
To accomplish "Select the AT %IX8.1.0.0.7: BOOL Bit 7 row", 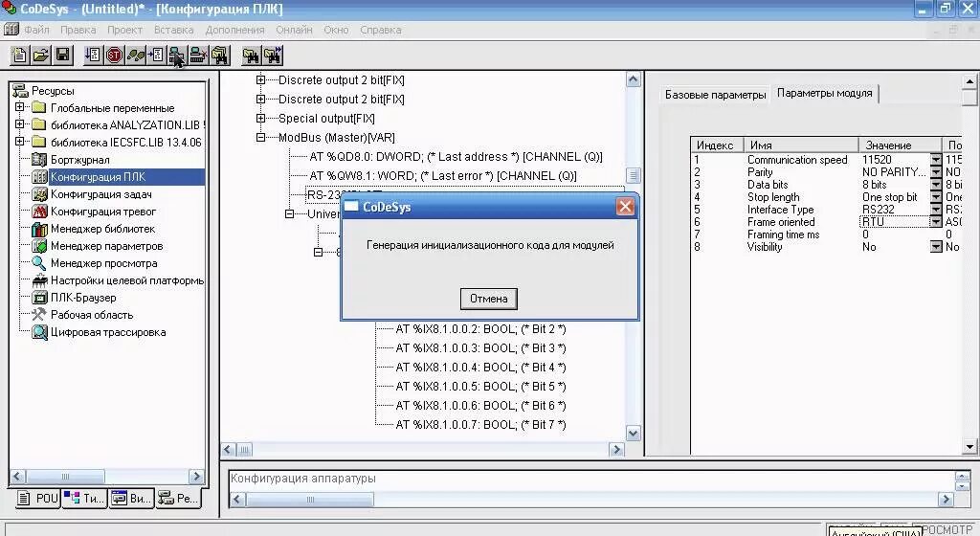I will pyautogui.click(x=480, y=425).
